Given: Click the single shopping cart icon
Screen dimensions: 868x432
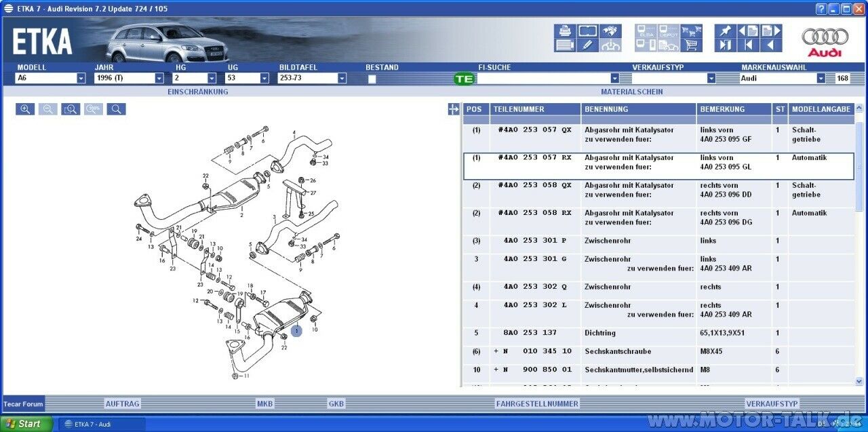Looking at the screenshot, I should point(692,45).
